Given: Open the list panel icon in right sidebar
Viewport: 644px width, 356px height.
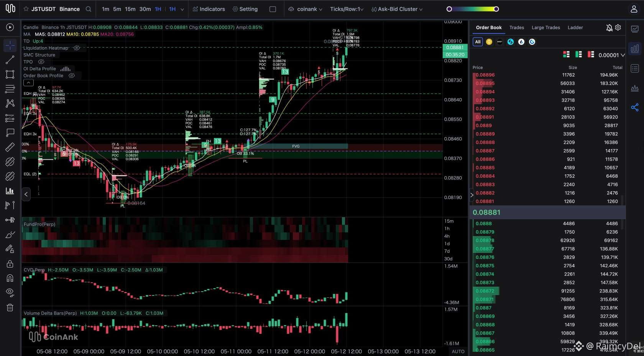Looking at the screenshot, I should click(635, 69).
